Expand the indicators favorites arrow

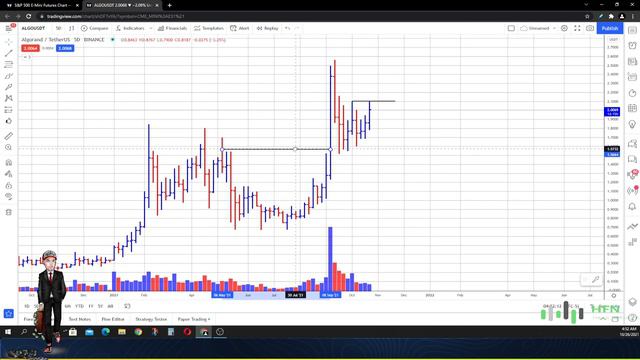[151, 28]
